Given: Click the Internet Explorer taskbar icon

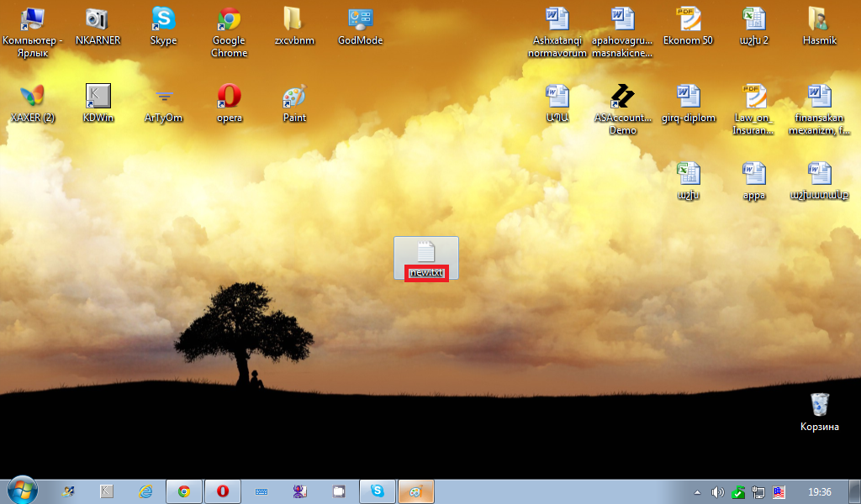Looking at the screenshot, I should click(x=145, y=491).
